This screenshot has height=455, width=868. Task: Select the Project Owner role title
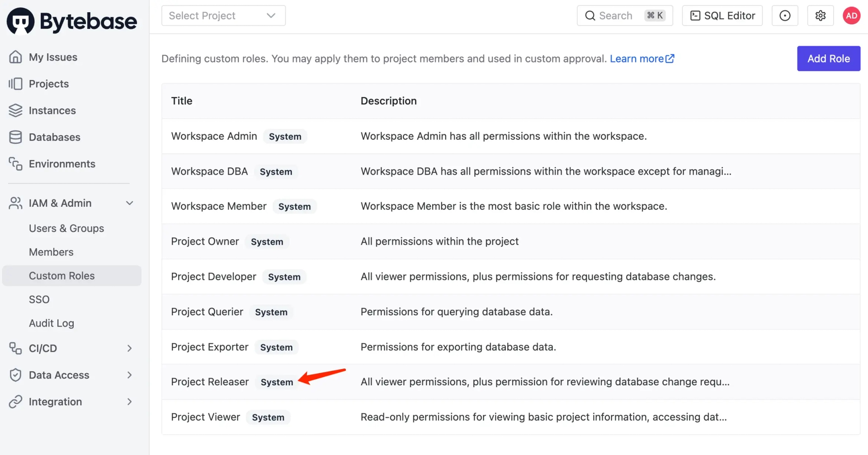click(x=205, y=242)
